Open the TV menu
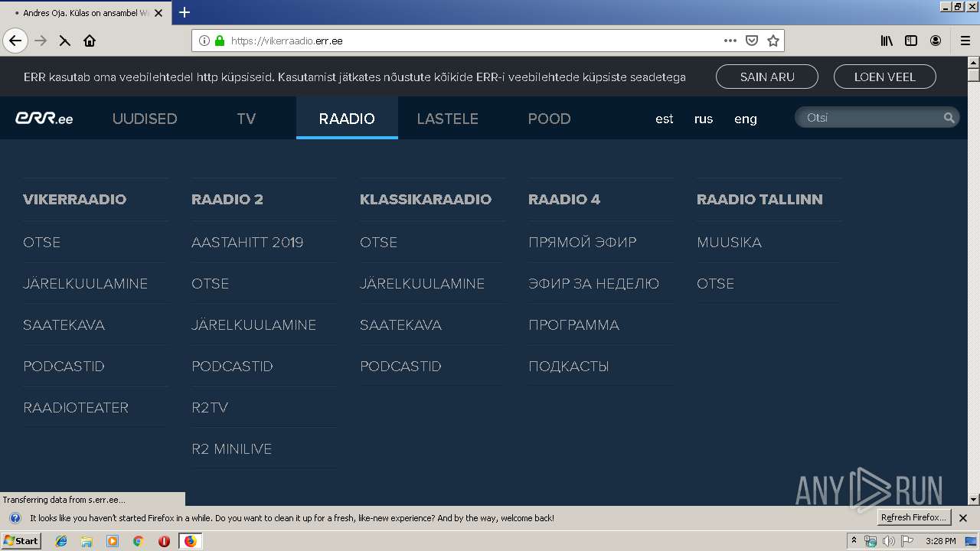 point(246,119)
